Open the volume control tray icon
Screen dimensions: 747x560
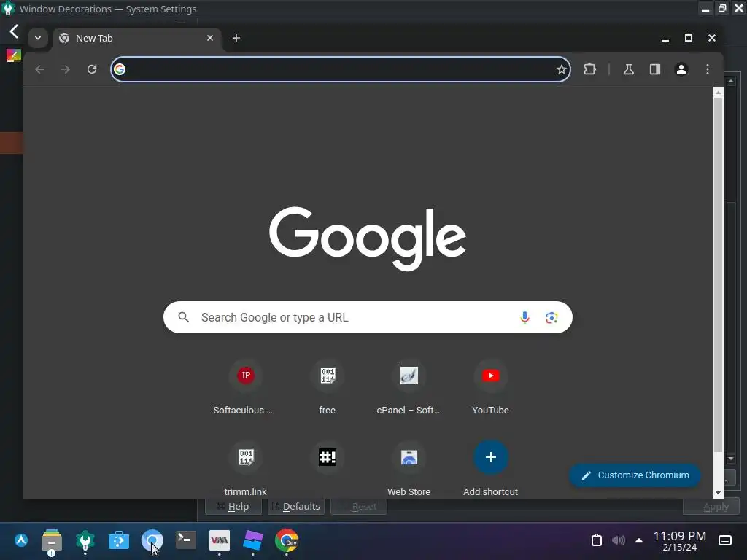[x=619, y=540]
